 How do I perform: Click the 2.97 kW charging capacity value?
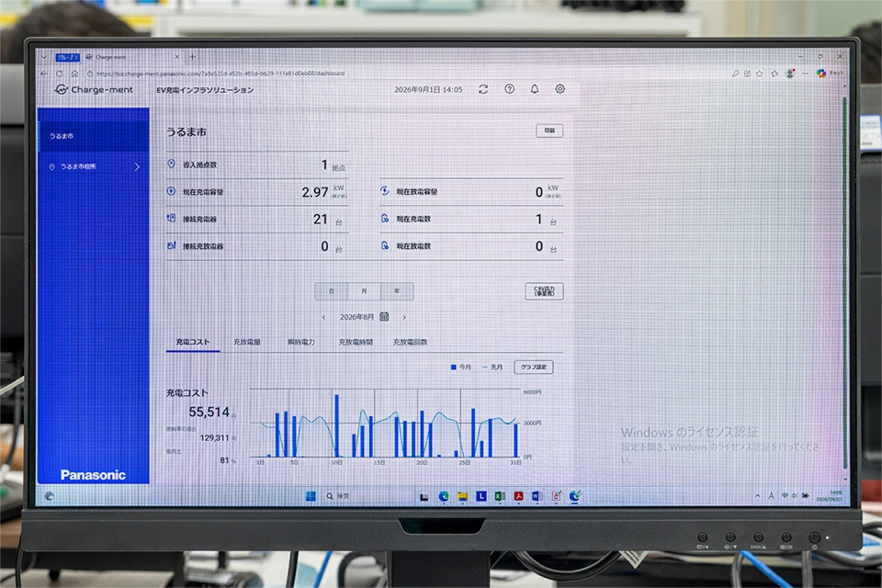coord(315,192)
